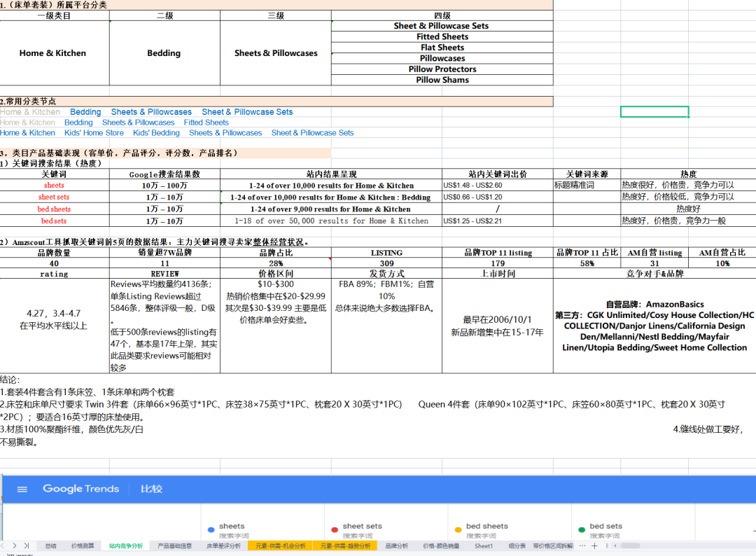Select the red 'bed sheets' keyword cell
This screenshot has height=556, width=756.
point(55,209)
